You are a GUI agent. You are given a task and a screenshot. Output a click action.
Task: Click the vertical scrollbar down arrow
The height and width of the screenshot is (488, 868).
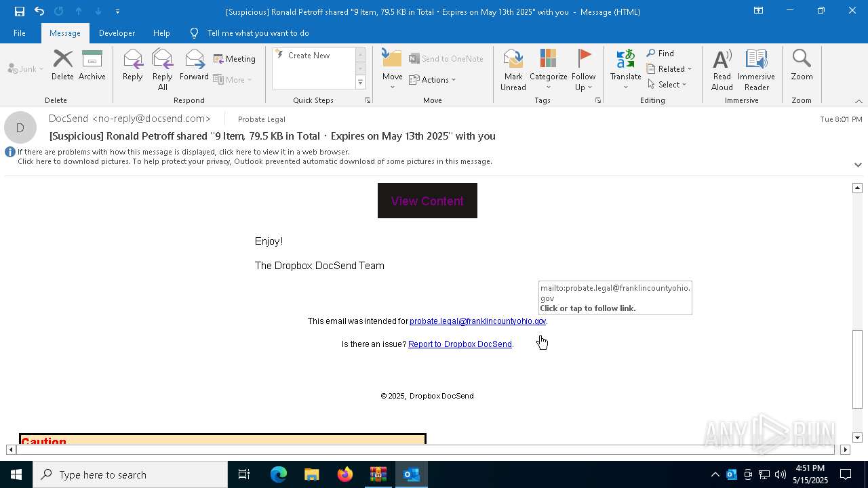[857, 437]
